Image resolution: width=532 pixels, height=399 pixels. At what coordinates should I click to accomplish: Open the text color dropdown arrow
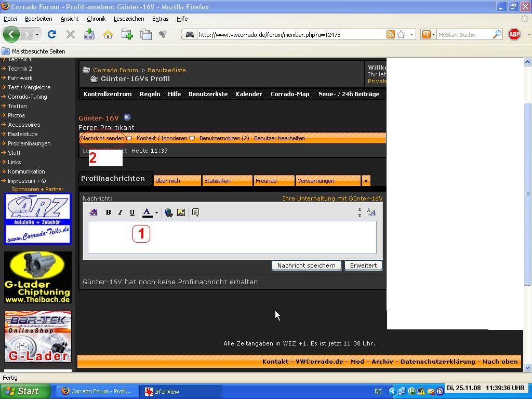click(156, 212)
